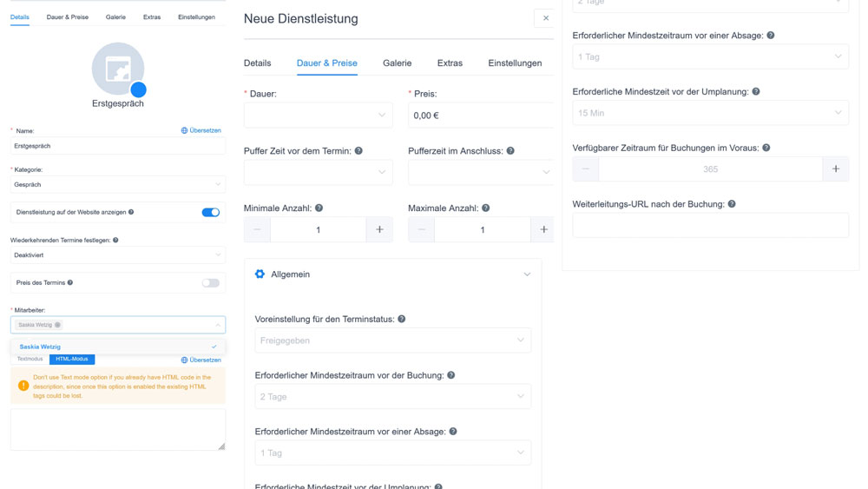Viewport: 868px width, 489px height.
Task: Remove Saskia Wetzig tag from Mitarbeiter
Action: tap(57, 325)
